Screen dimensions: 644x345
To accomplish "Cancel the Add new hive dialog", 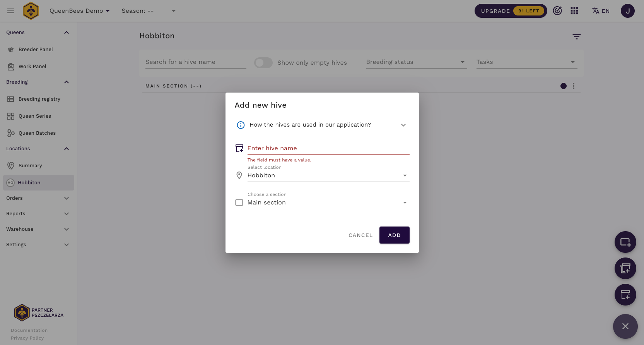I will pos(360,235).
